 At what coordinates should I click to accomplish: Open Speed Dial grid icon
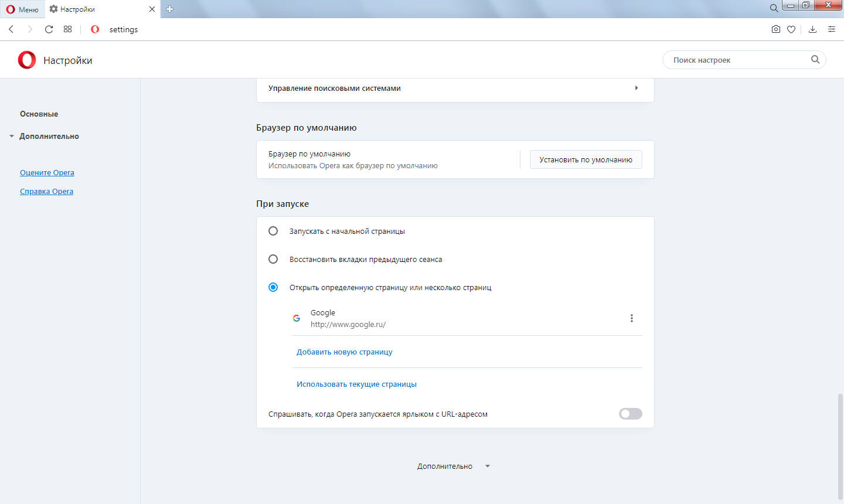pos(68,29)
